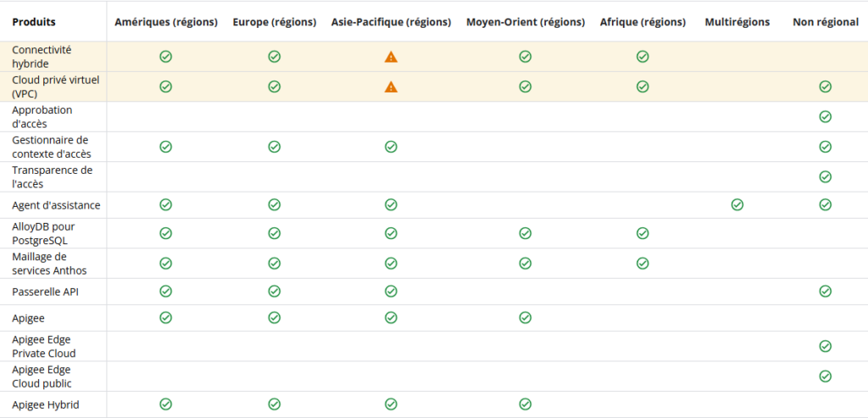Select the Connectivité hybride product name

click(x=42, y=57)
